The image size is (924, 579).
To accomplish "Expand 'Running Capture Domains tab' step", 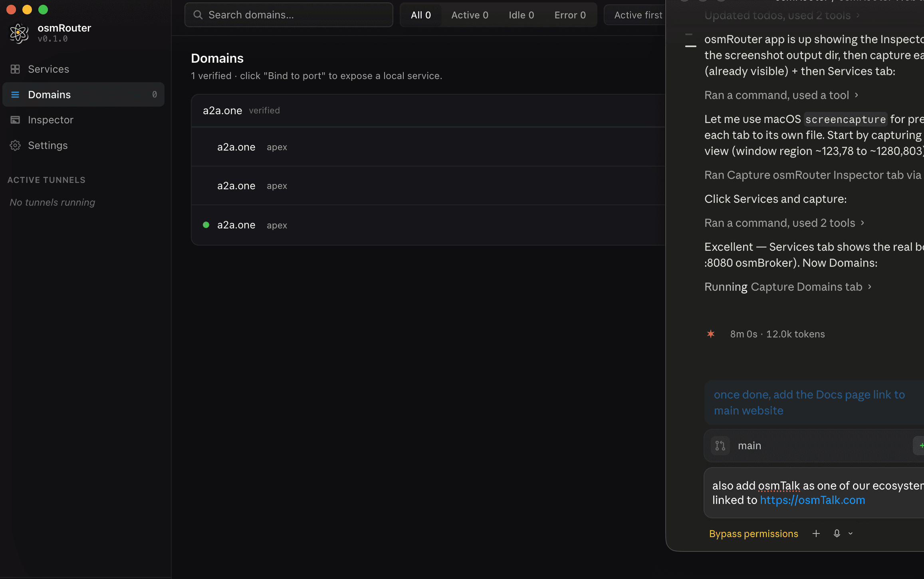I will [788, 287].
